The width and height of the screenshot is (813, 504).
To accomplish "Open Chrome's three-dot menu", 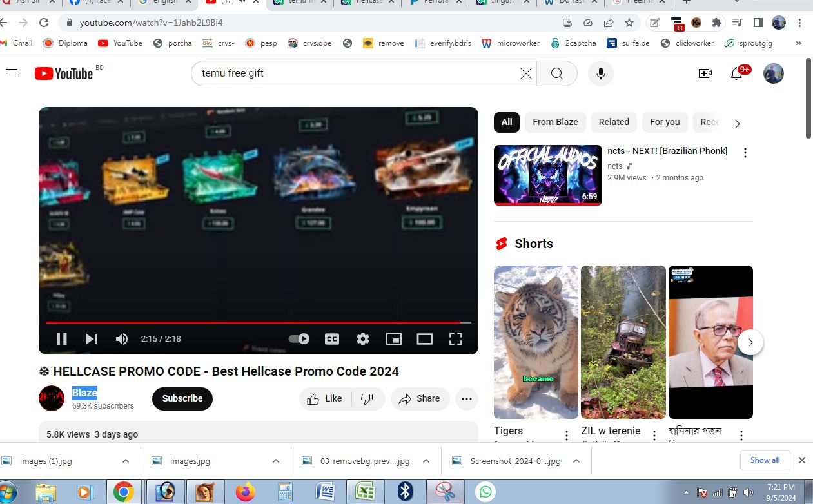I will 800,23.
